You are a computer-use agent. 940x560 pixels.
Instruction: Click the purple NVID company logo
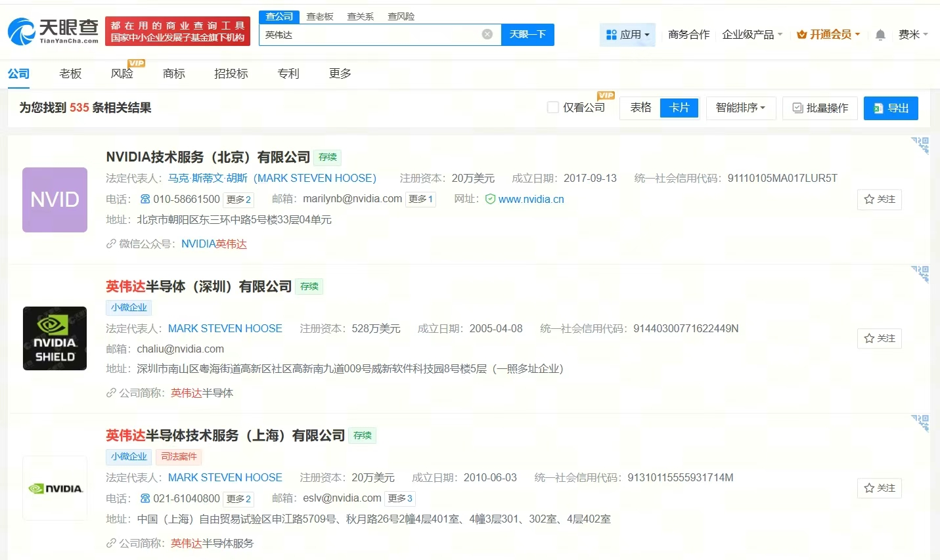point(55,200)
